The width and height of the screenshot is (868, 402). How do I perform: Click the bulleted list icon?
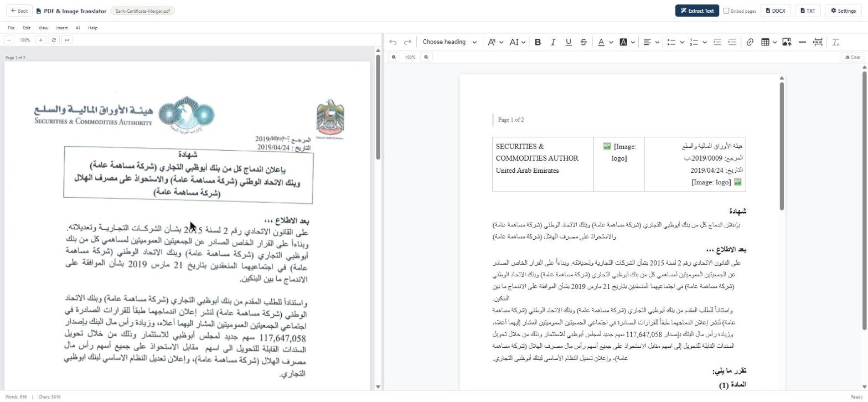[x=671, y=42]
